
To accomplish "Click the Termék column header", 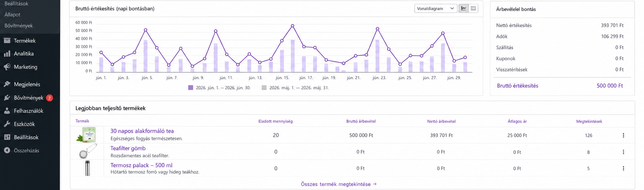I will 82,121.
